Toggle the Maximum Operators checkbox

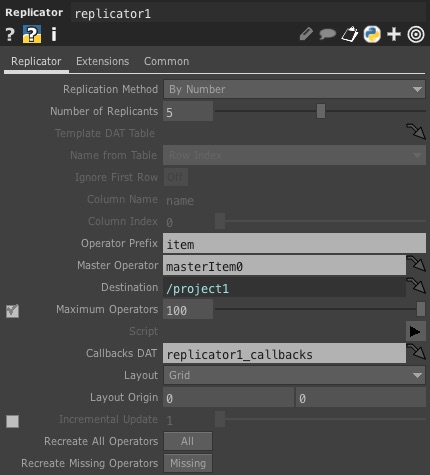tap(12, 311)
